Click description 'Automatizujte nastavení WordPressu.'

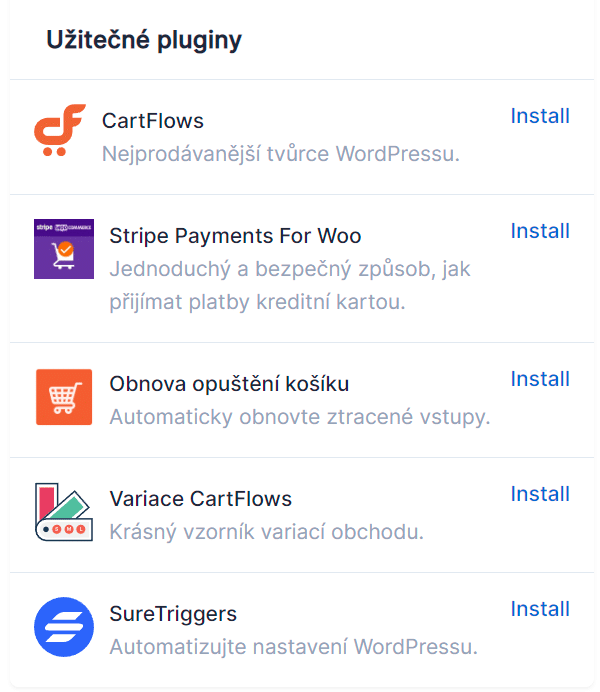click(x=293, y=647)
